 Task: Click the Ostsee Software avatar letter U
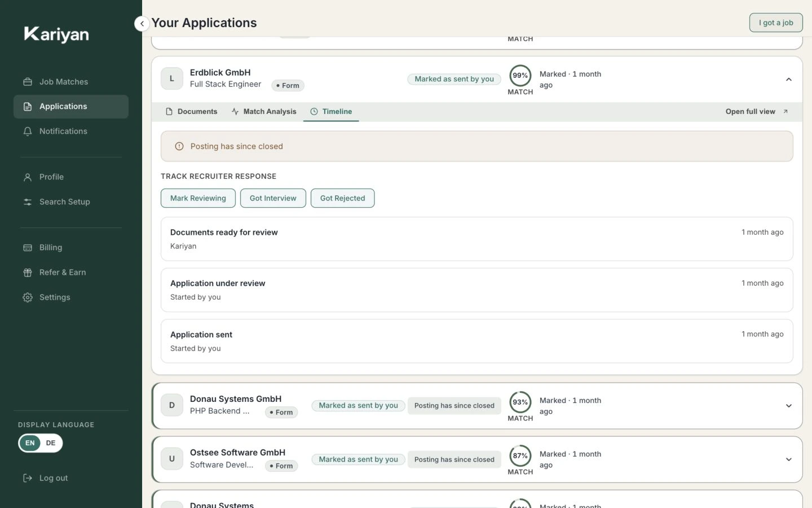(172, 459)
